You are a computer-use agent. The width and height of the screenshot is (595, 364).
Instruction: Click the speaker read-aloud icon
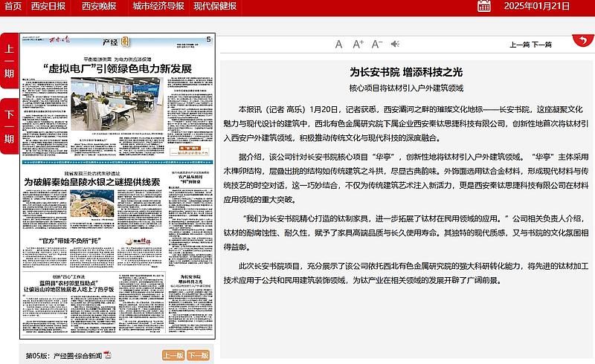click(x=395, y=44)
